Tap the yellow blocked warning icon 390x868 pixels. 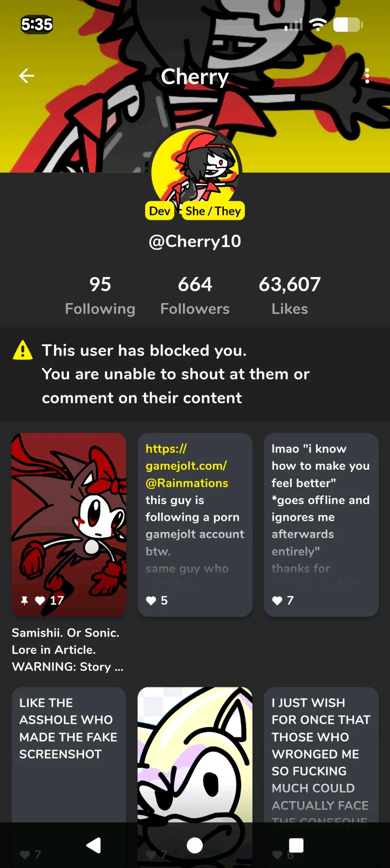click(x=23, y=350)
